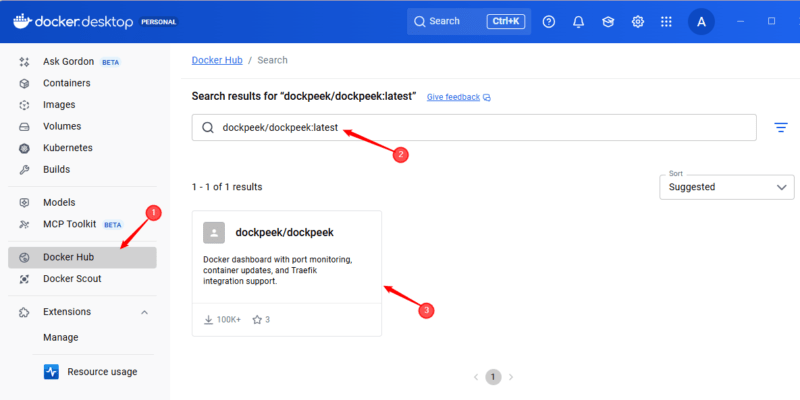Open the account avatar labeled A
The width and height of the screenshot is (800, 400).
click(701, 21)
